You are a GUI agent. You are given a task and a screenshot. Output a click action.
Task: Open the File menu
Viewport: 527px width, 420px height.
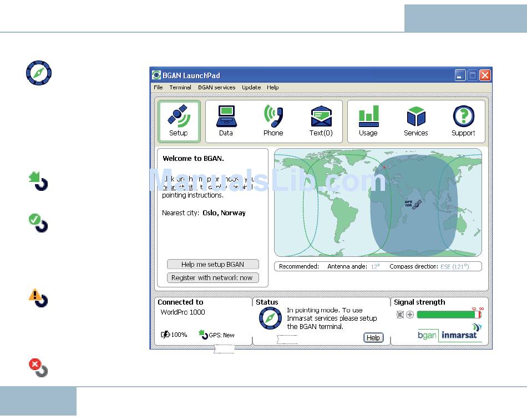(x=158, y=87)
